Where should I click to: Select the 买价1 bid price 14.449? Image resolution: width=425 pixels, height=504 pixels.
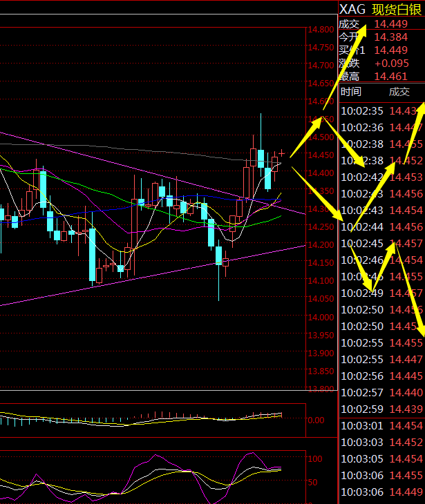tap(391, 50)
